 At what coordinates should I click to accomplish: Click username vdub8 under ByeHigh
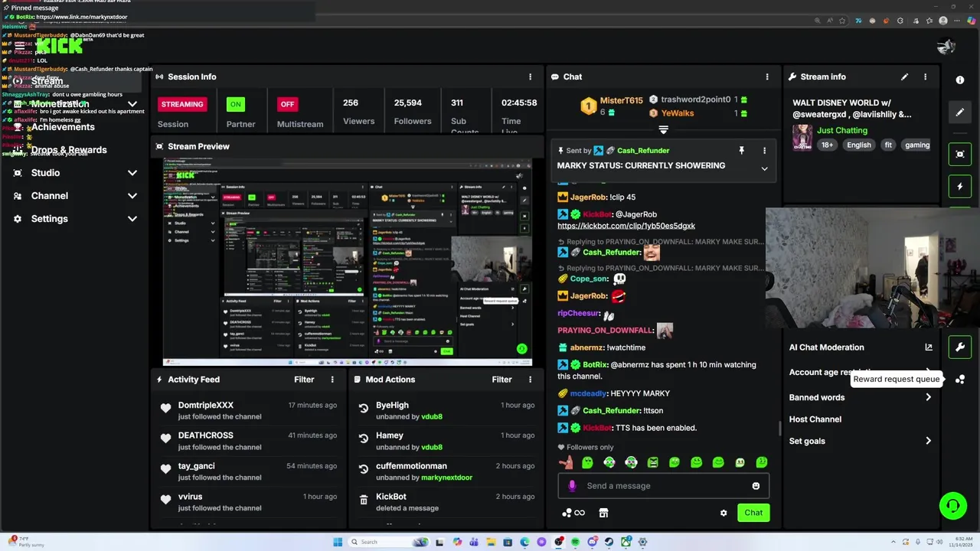432,417
